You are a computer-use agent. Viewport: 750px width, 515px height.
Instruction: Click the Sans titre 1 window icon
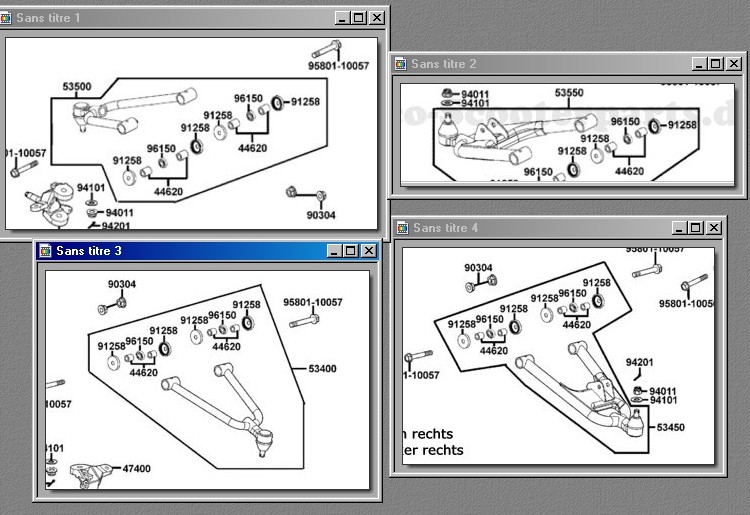tap(8, 18)
